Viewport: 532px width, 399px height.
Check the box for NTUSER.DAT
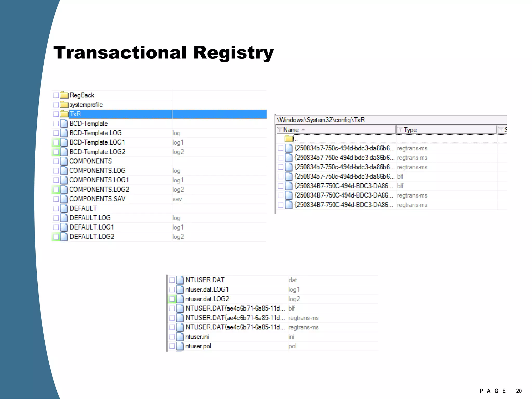pyautogui.click(x=172, y=280)
